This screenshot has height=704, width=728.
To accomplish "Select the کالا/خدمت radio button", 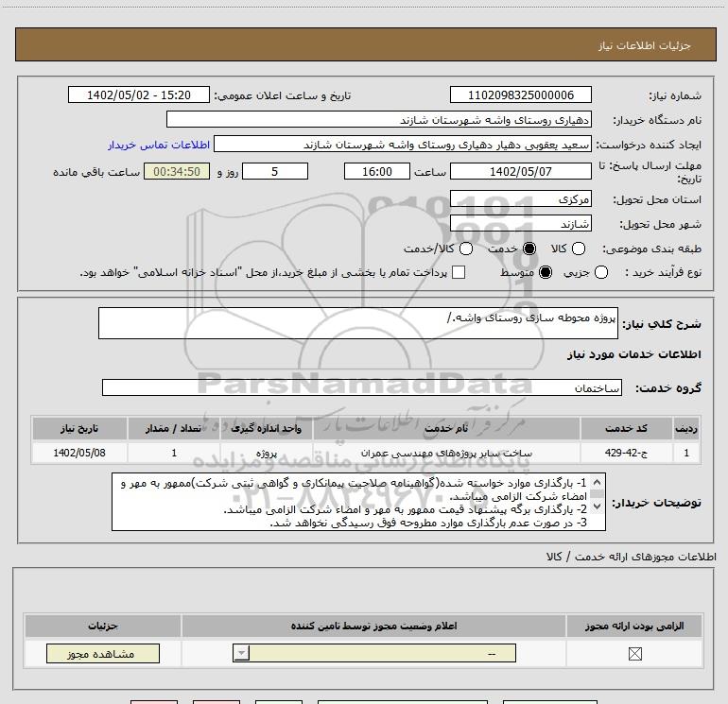I will click(x=466, y=249).
